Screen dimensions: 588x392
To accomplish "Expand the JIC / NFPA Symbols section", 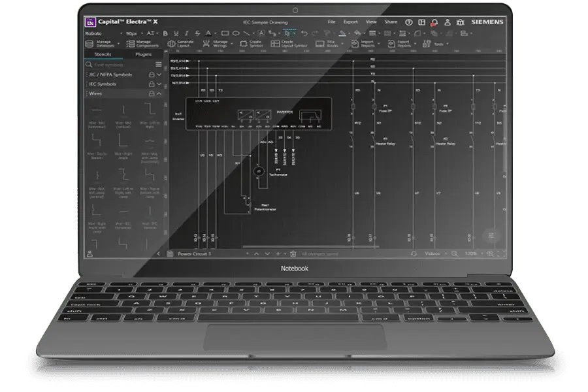I will click(159, 75).
